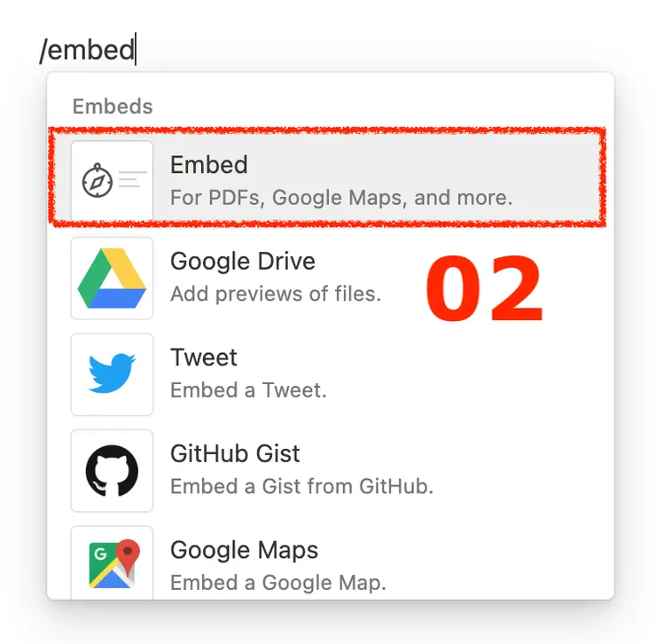Click "For PDFs, Google Maps, and more." description

click(x=341, y=197)
